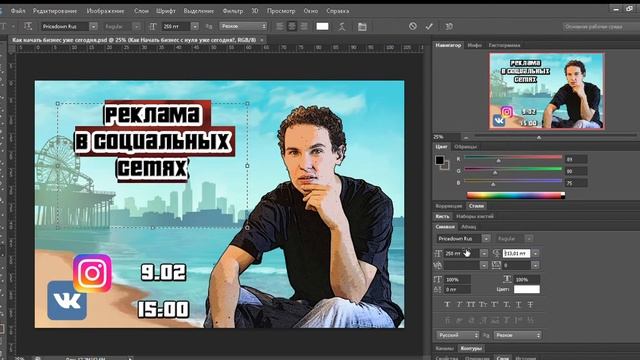The width and height of the screenshot is (640, 360).
Task: Close the open document tab
Action: [x=262, y=40]
